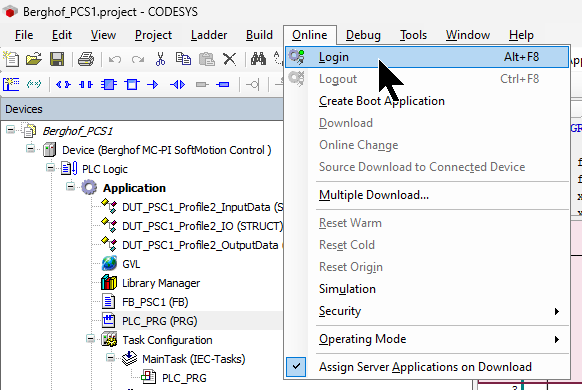Click the Find binoculars icon
This screenshot has width=582, height=390.
point(258,59)
